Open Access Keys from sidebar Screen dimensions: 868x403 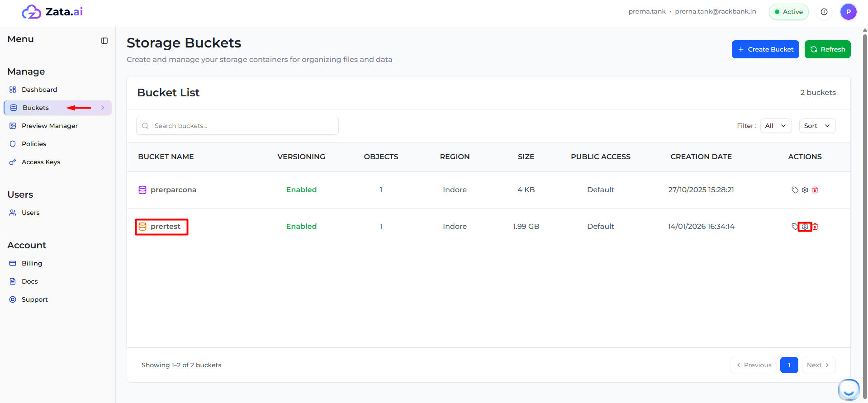pos(41,162)
